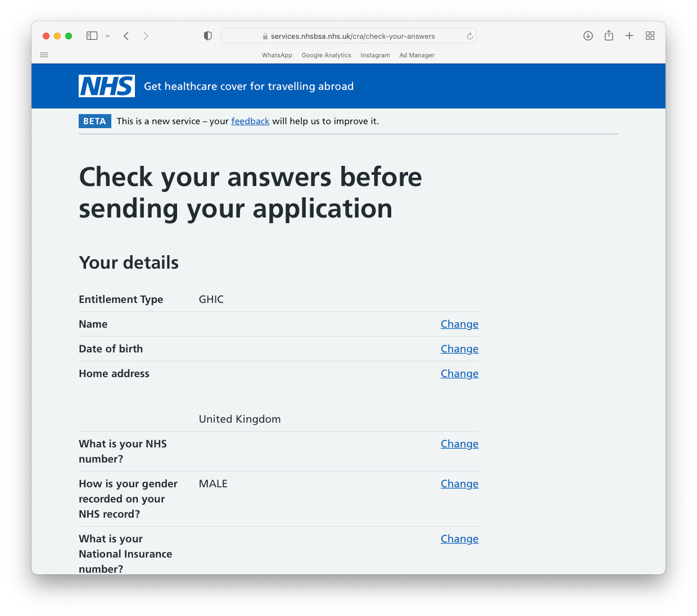
Task: Open the Instagram bookmark
Action: click(375, 55)
